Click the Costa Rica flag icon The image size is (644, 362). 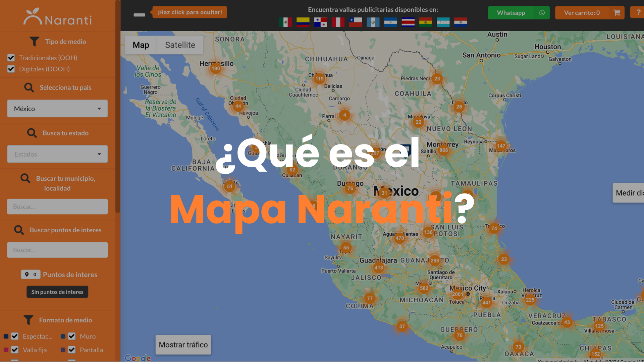click(408, 22)
